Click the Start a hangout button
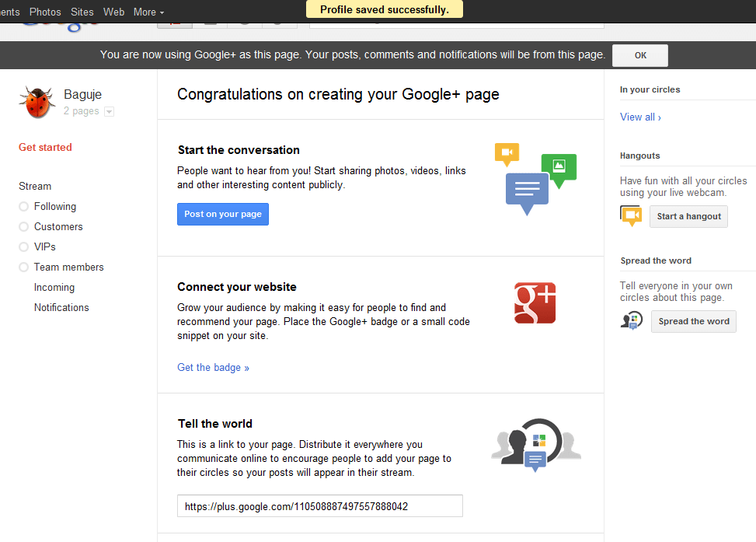 688,216
